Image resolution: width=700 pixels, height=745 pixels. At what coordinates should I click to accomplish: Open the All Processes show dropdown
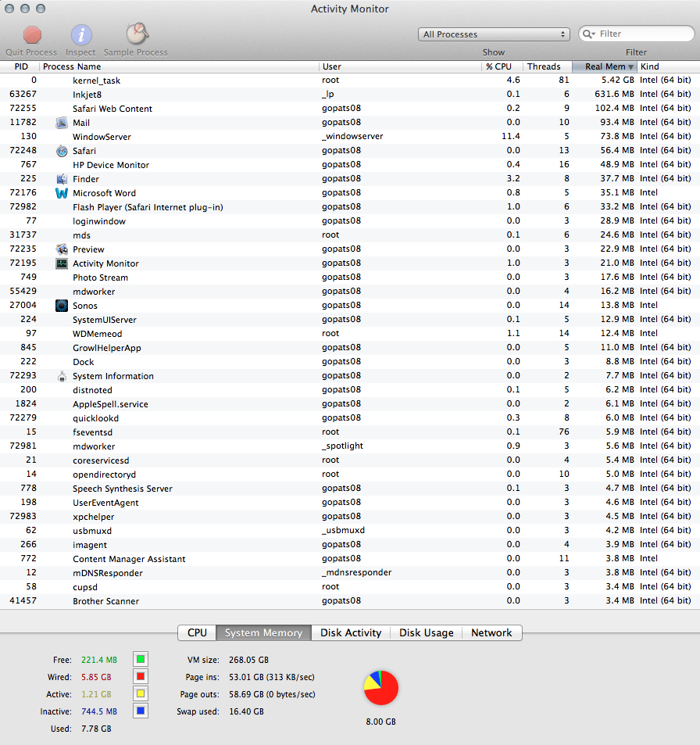(494, 34)
